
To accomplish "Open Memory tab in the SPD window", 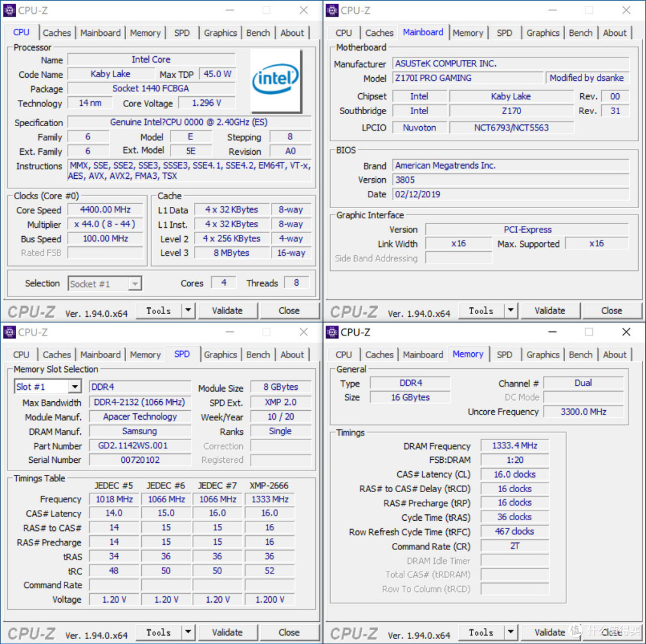I will pyautogui.click(x=145, y=355).
